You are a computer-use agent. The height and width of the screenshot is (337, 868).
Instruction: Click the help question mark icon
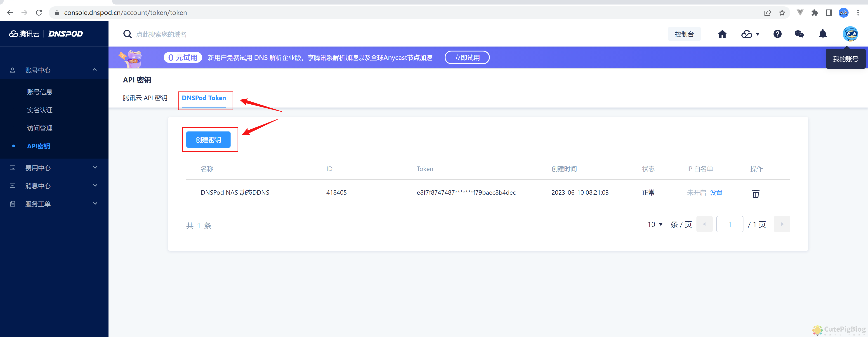[777, 34]
